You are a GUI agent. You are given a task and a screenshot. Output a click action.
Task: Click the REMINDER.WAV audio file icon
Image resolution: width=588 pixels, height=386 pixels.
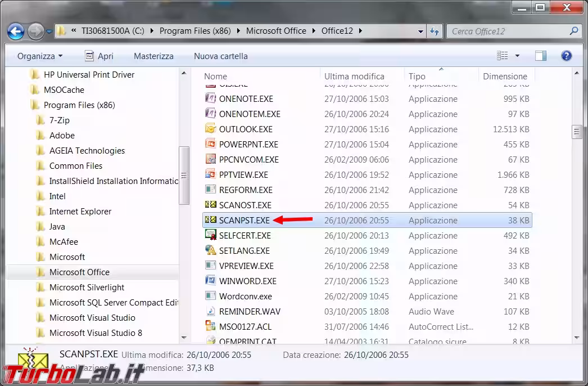click(x=210, y=311)
